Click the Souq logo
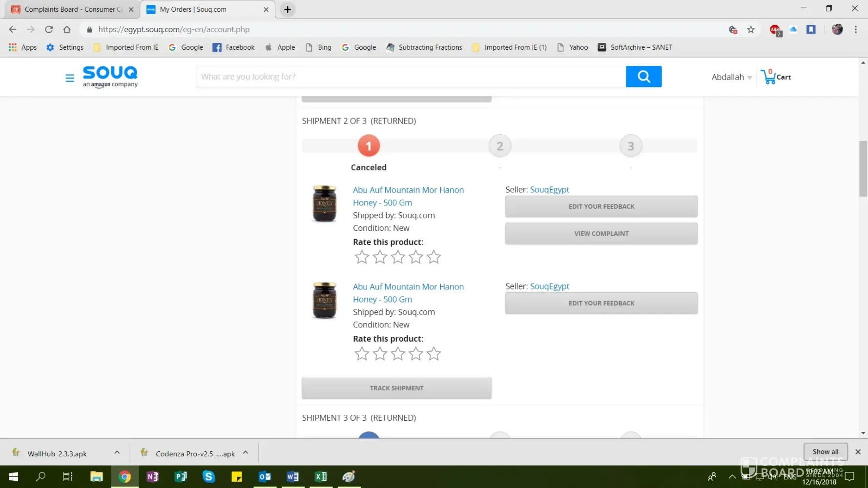The width and height of the screenshot is (868, 488). [x=110, y=76]
